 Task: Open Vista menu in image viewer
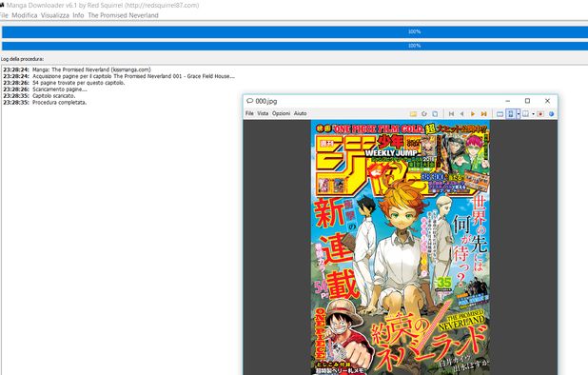[263, 113]
